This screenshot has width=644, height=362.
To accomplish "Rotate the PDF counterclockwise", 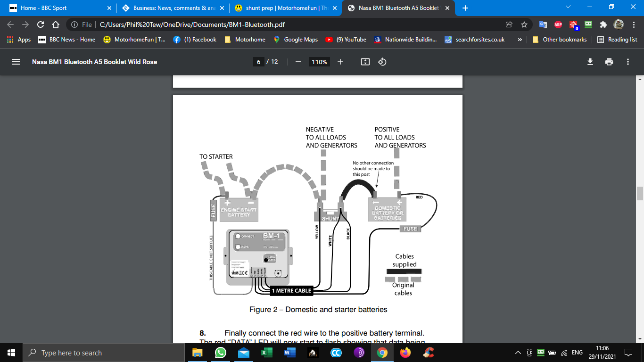I will (x=382, y=62).
